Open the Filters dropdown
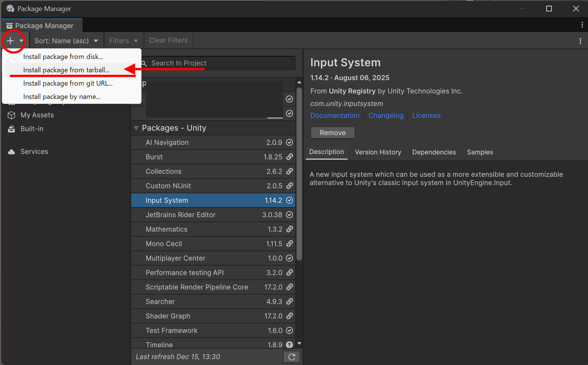Screen dimensions: 588x365 click(123, 41)
